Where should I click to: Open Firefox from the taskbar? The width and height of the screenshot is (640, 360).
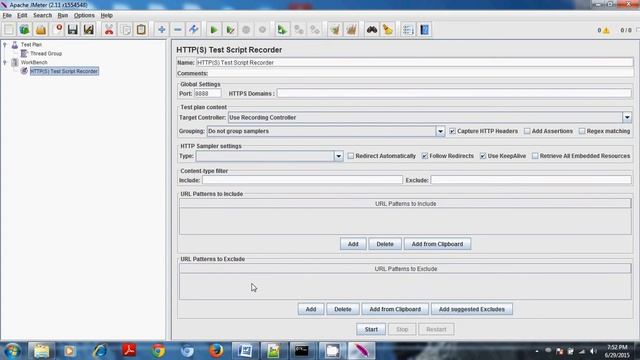(216, 351)
